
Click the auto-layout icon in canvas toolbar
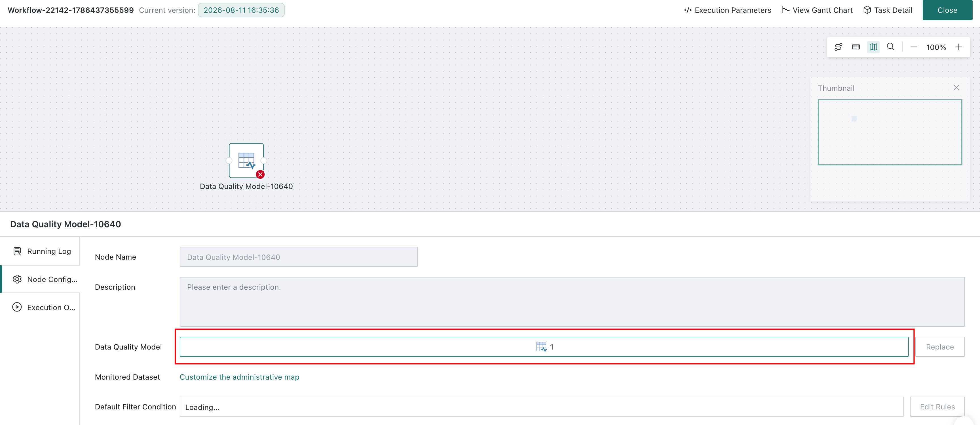pyautogui.click(x=839, y=47)
